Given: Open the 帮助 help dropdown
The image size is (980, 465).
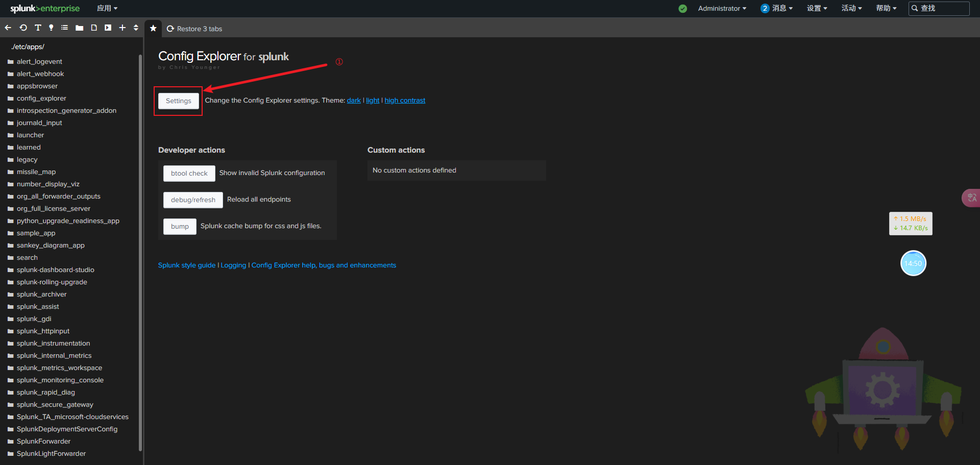Looking at the screenshot, I should pyautogui.click(x=887, y=8).
